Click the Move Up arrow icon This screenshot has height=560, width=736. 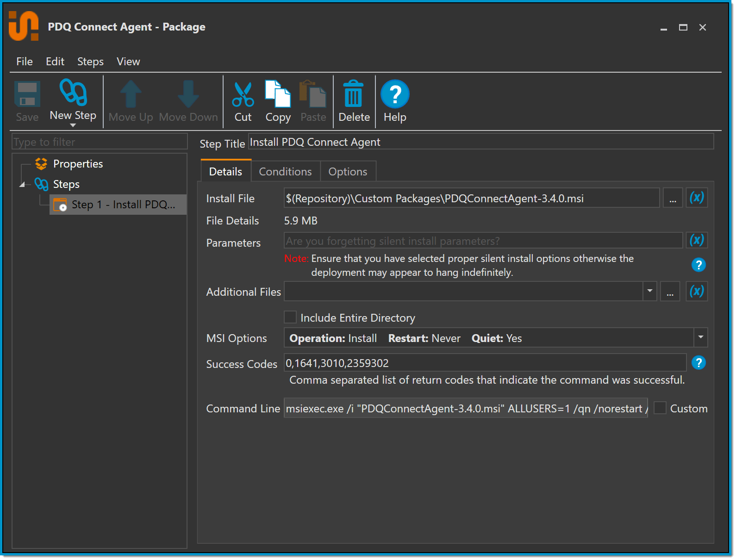[x=131, y=94]
